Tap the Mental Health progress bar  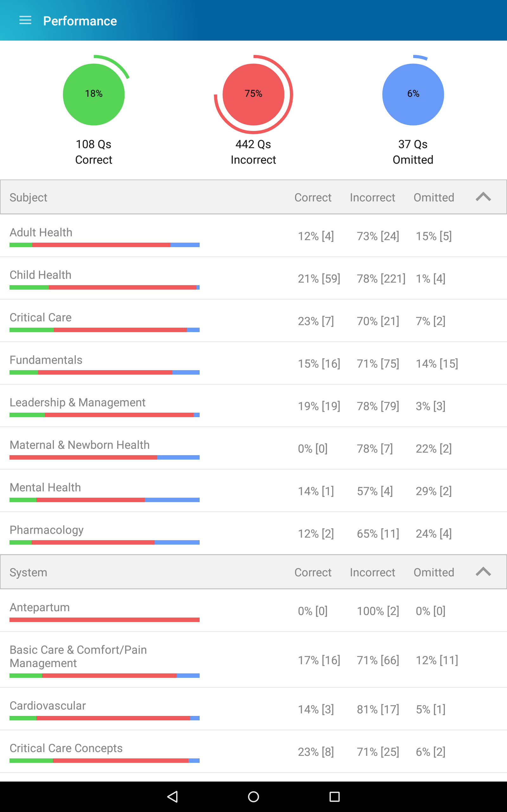(x=104, y=500)
